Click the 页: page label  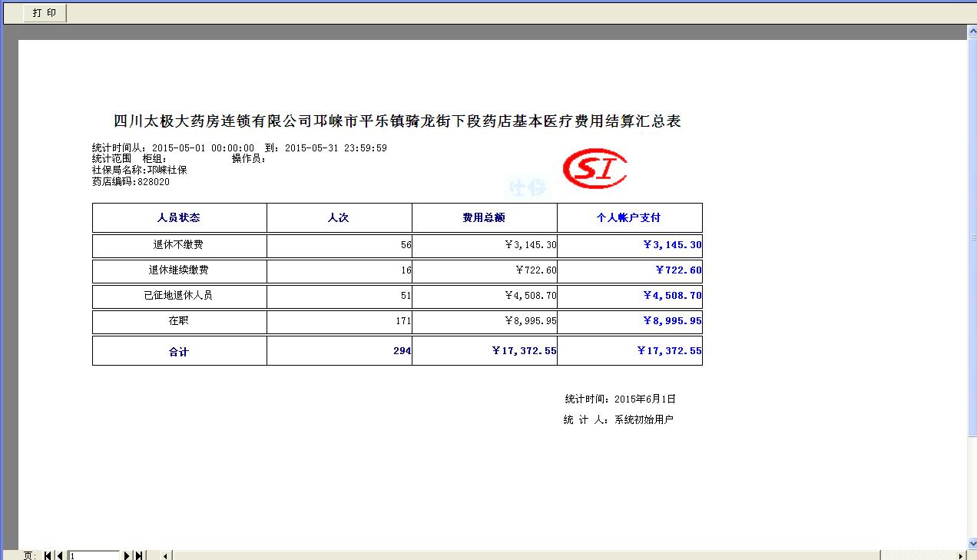[x=29, y=555]
